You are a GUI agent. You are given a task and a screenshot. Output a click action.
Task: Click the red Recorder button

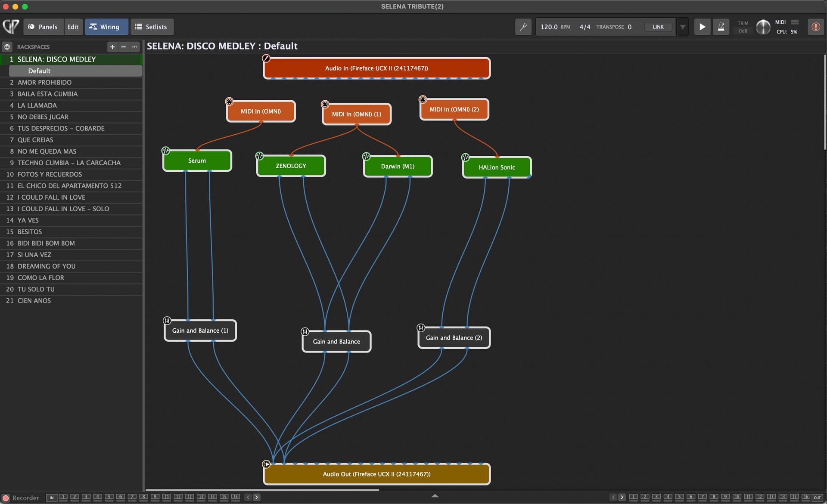point(6,498)
